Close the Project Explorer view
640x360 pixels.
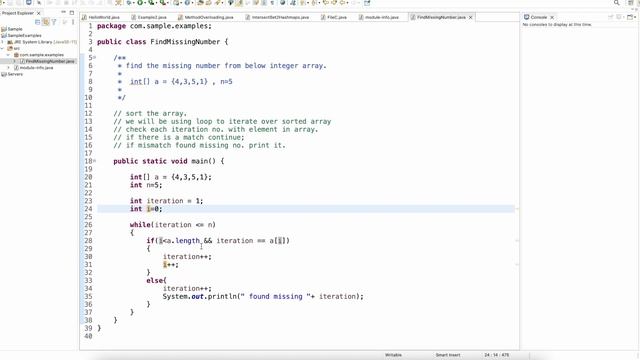(x=39, y=13)
